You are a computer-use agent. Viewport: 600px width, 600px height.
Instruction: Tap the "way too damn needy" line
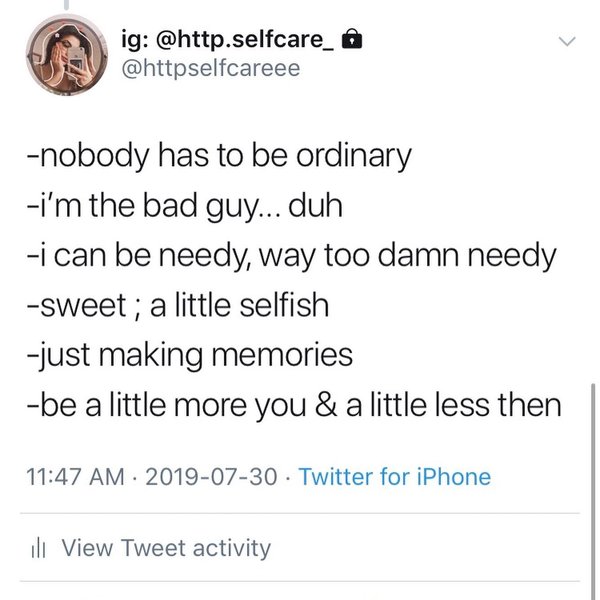290,256
